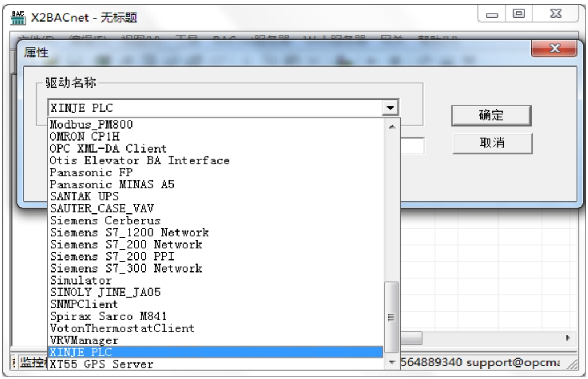Choose OPC XML-DA Client driver
This screenshot has height=379, width=588.
[x=216, y=148]
